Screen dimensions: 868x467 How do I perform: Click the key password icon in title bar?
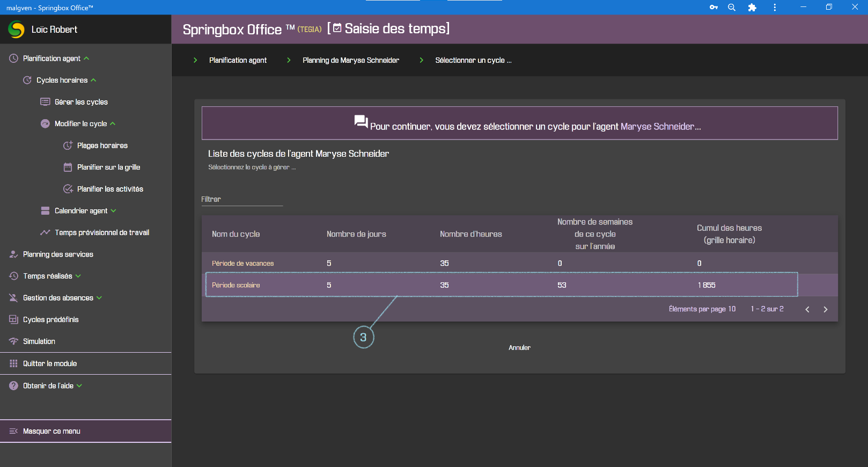click(x=713, y=8)
